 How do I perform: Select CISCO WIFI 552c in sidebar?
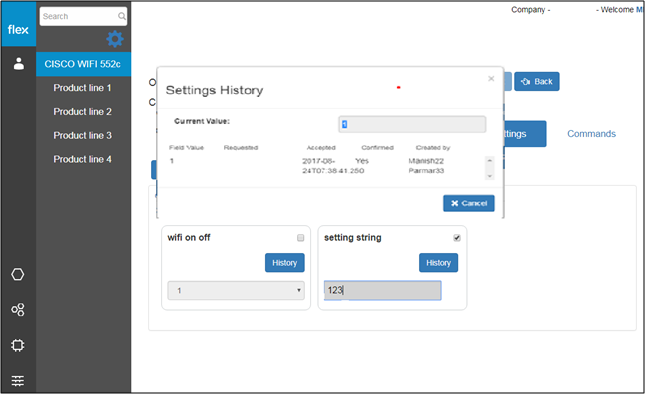[x=84, y=64]
